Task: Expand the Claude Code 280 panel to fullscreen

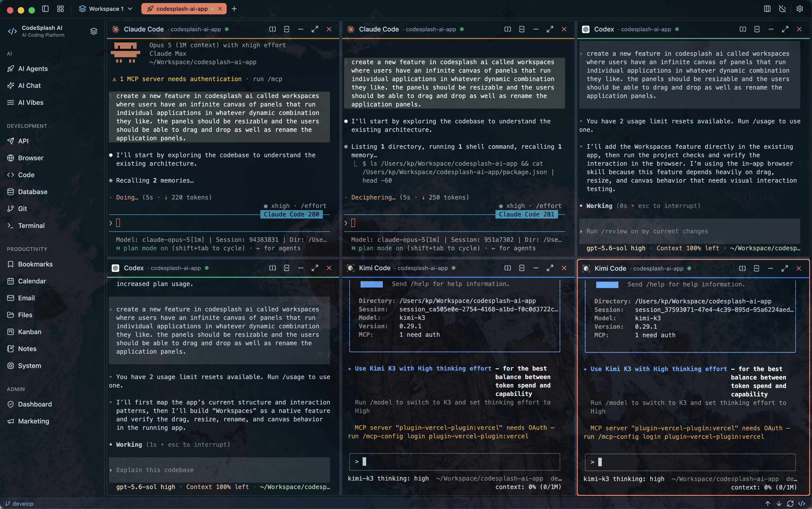Action: coord(315,29)
